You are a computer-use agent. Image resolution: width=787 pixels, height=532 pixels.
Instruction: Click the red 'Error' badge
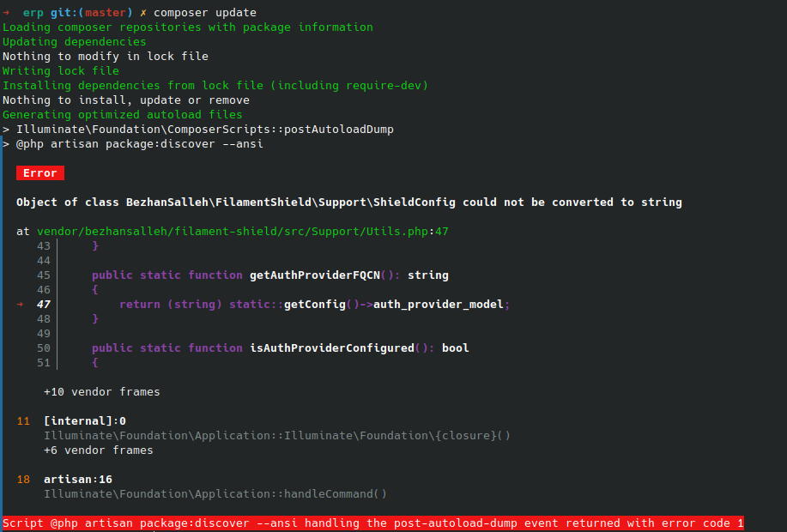click(40, 172)
